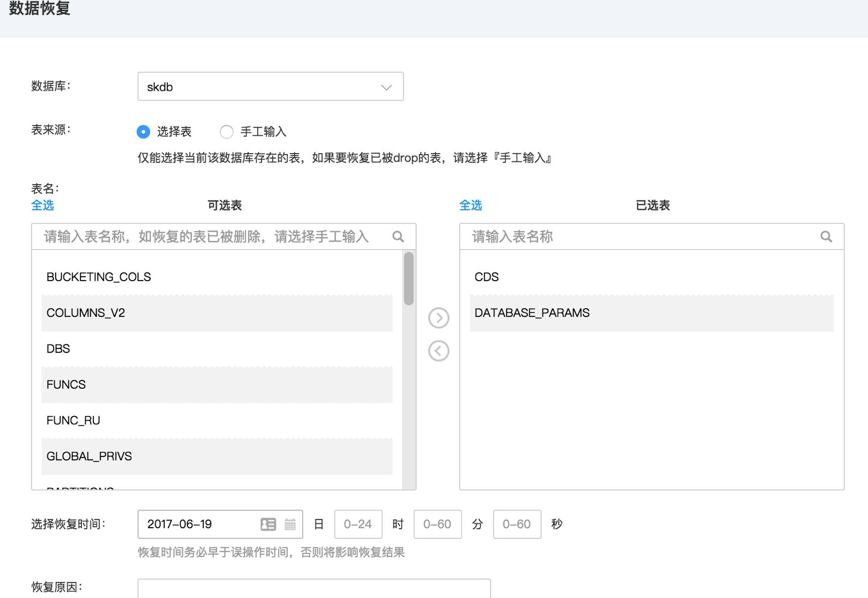Screen dimensions: 868x598
Task: Select CDS in the selected tables list
Action: tap(652, 277)
